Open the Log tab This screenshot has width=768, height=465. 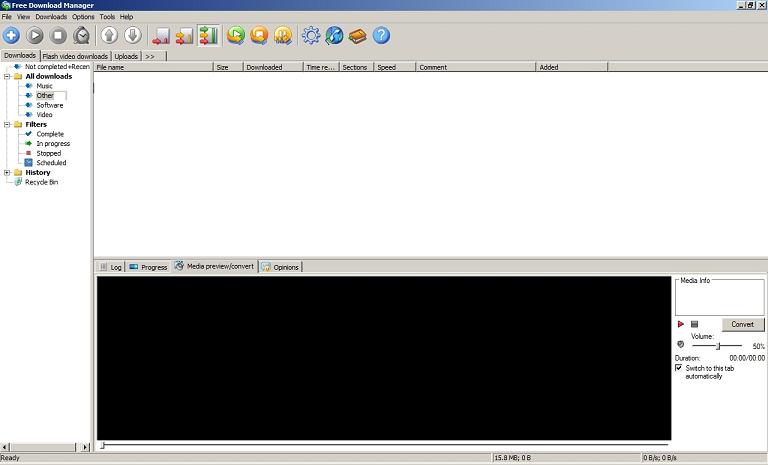point(110,267)
